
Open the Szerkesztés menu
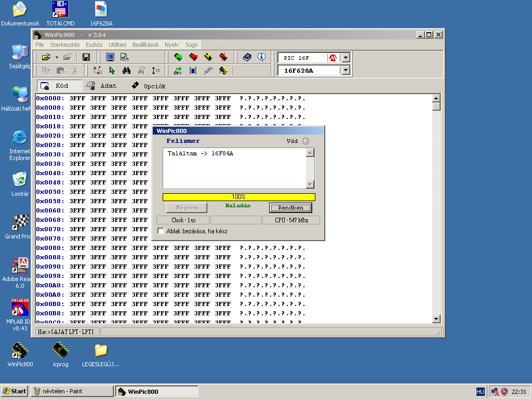point(65,45)
